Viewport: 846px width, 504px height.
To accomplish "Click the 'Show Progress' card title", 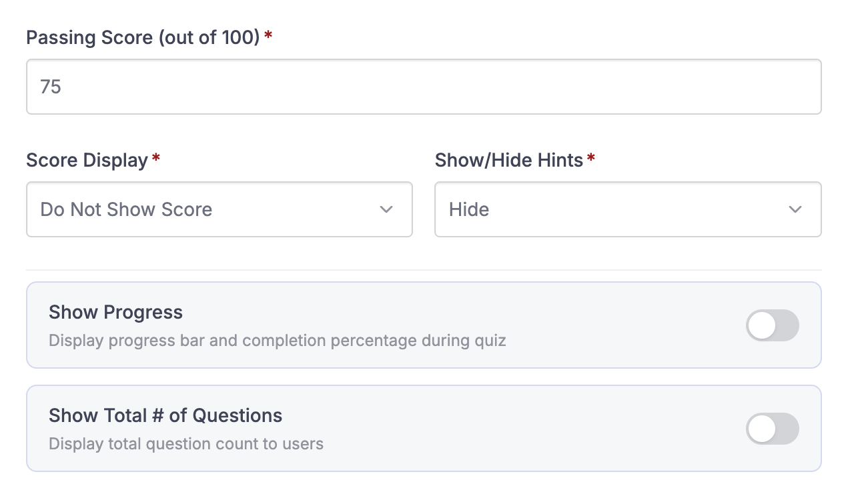I will (x=115, y=312).
